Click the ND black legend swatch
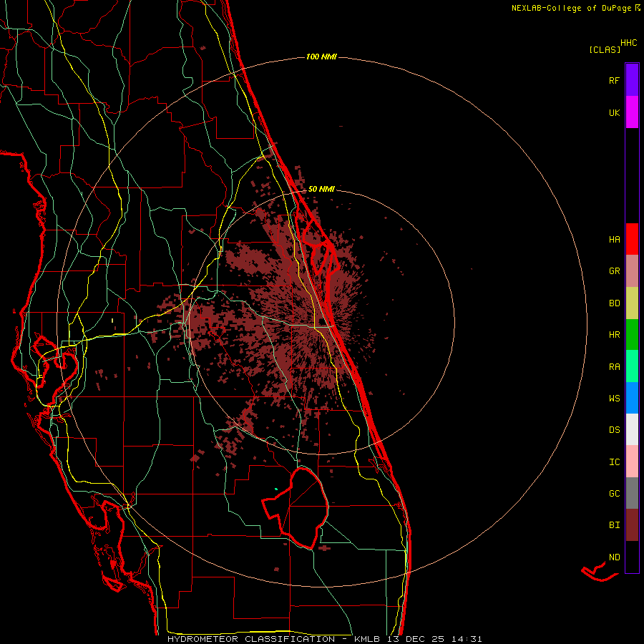 (632, 557)
